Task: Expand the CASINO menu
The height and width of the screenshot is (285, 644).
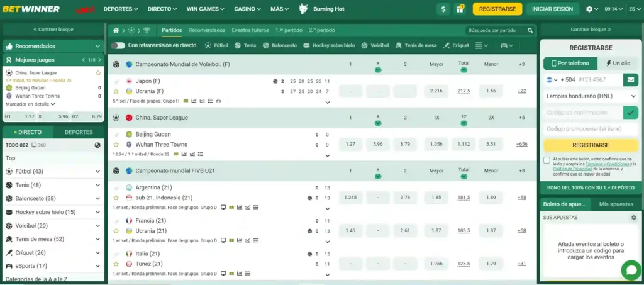Action: tap(248, 9)
